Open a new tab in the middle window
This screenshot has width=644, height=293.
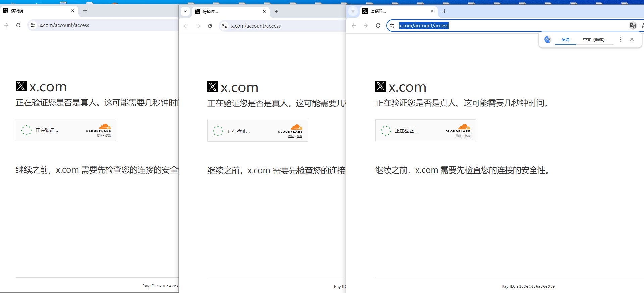(277, 11)
